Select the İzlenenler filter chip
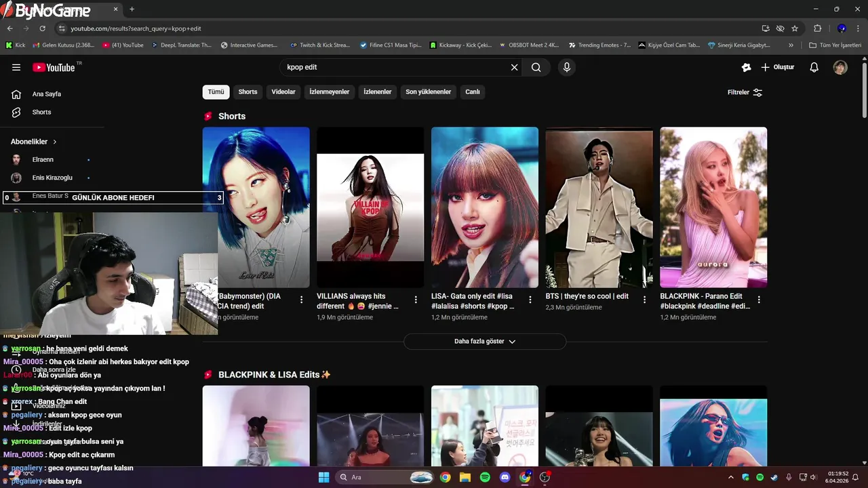868x488 pixels. click(x=378, y=92)
